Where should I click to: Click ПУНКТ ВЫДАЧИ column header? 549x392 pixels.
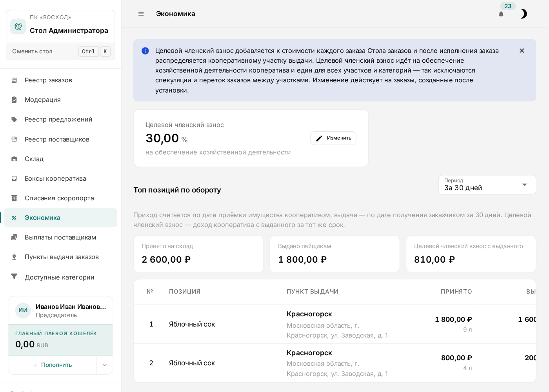[312, 292]
